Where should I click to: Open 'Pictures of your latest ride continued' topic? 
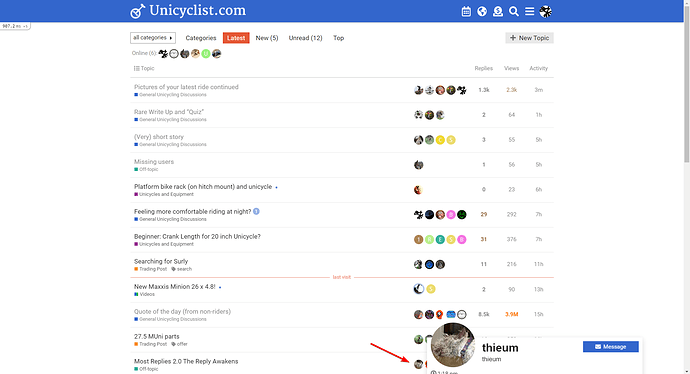(186, 87)
